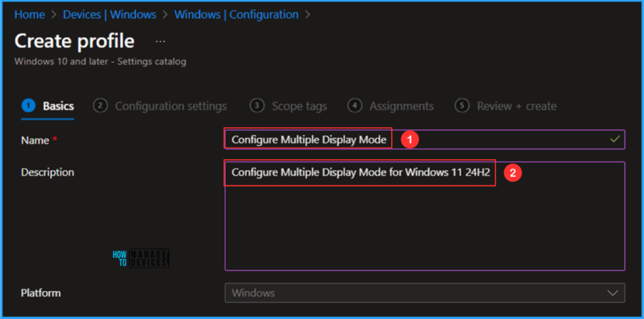Jump to Review + create step
Screen dimensions: 644x319
[506, 106]
